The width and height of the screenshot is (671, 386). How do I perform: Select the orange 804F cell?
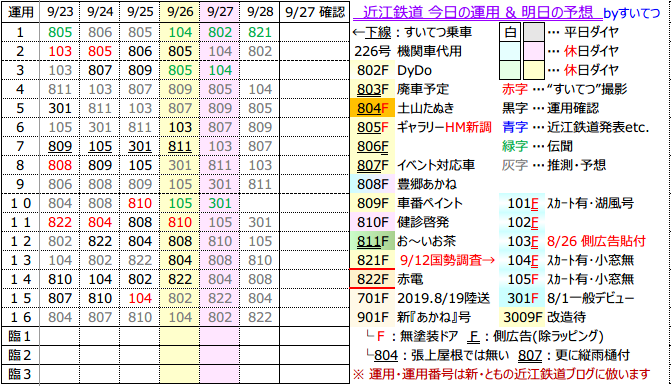373,108
